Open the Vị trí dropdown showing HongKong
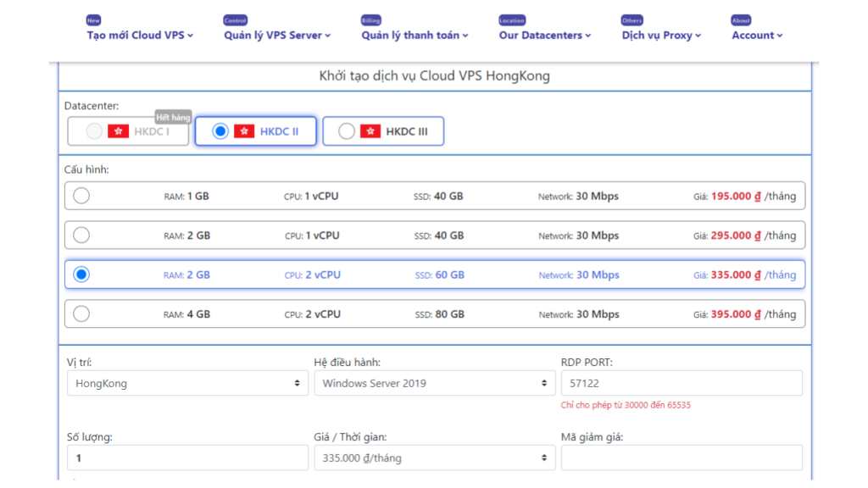 (187, 383)
